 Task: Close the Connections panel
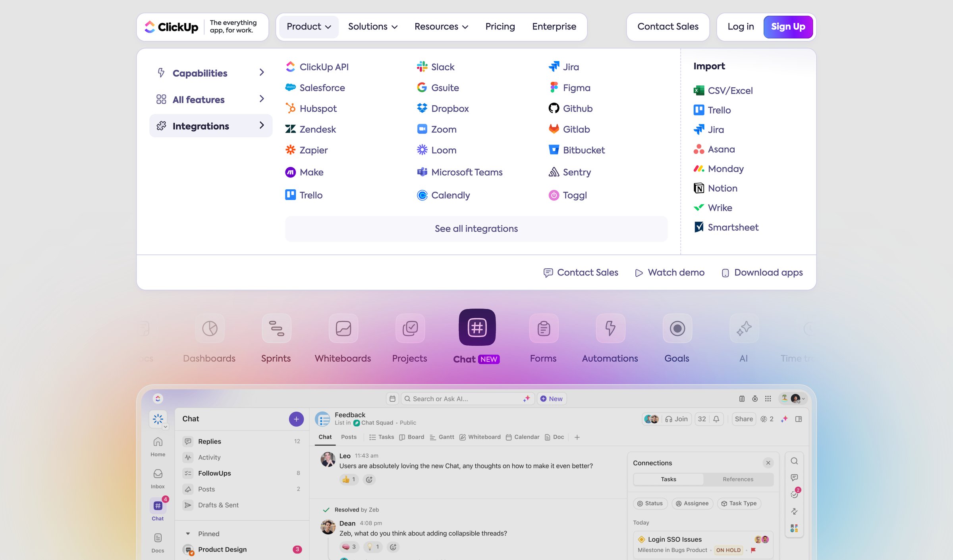(768, 463)
